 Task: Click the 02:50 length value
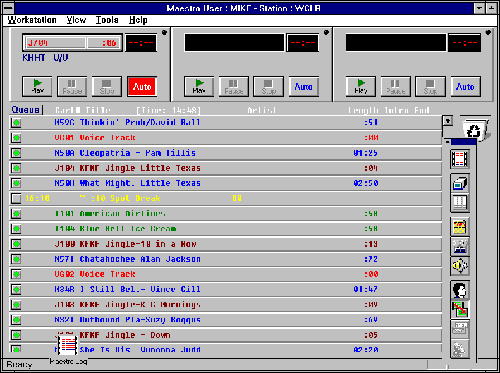tap(366, 183)
